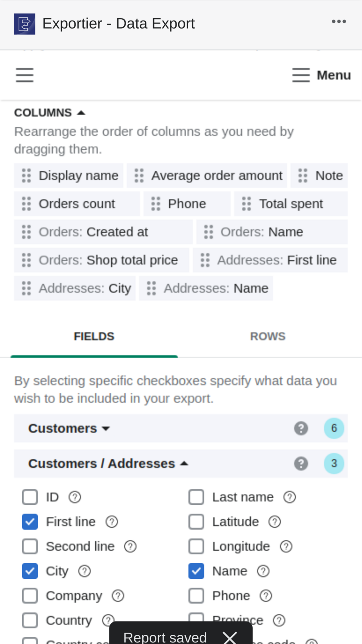Click the count badge showing 6

[x=334, y=428]
